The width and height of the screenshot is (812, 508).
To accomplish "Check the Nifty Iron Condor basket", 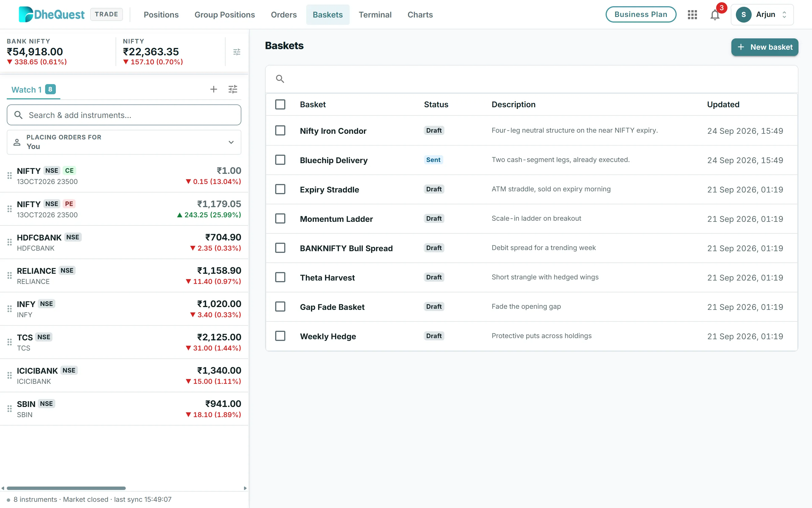I will (280, 130).
